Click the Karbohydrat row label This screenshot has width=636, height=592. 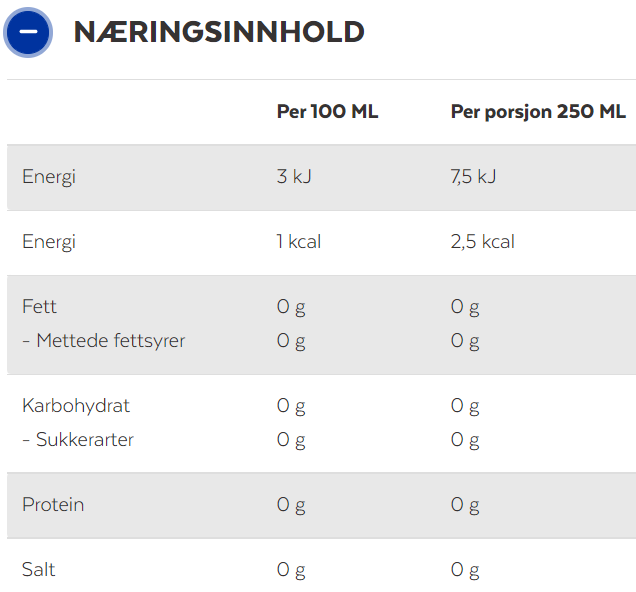[76, 406]
